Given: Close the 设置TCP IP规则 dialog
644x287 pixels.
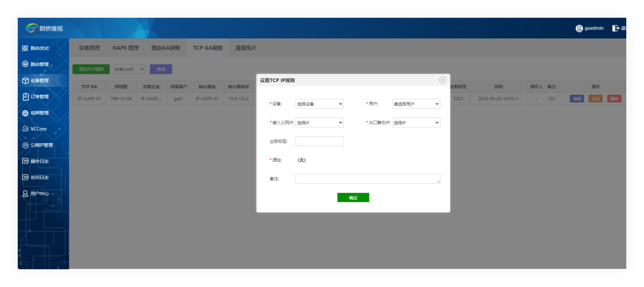Looking at the screenshot, I should [442, 80].
